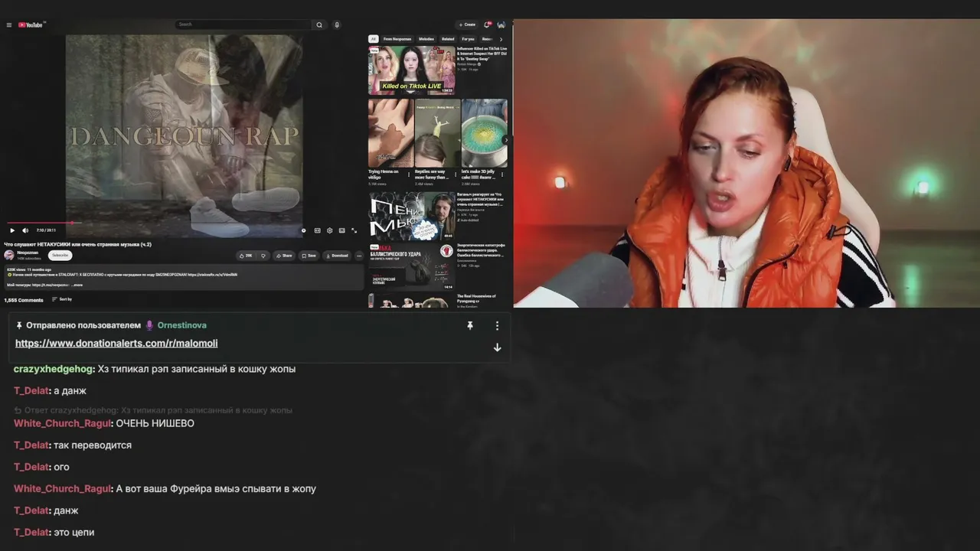This screenshot has width=980, height=551.
Task: Switch the player to theater mode
Action: tap(341, 230)
